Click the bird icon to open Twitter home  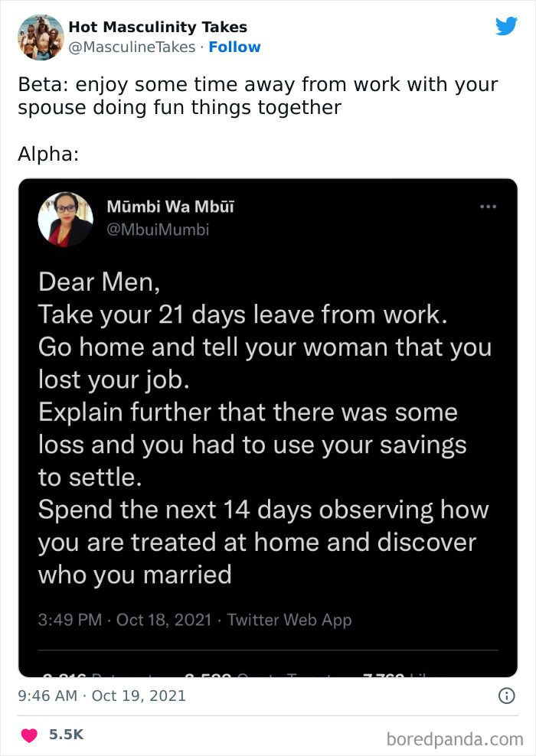point(507,25)
